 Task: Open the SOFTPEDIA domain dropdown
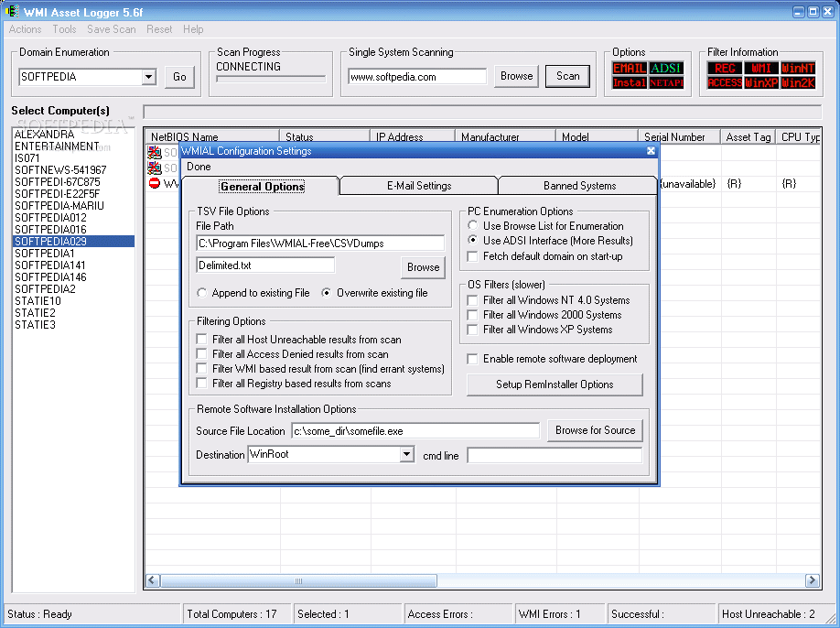click(149, 77)
